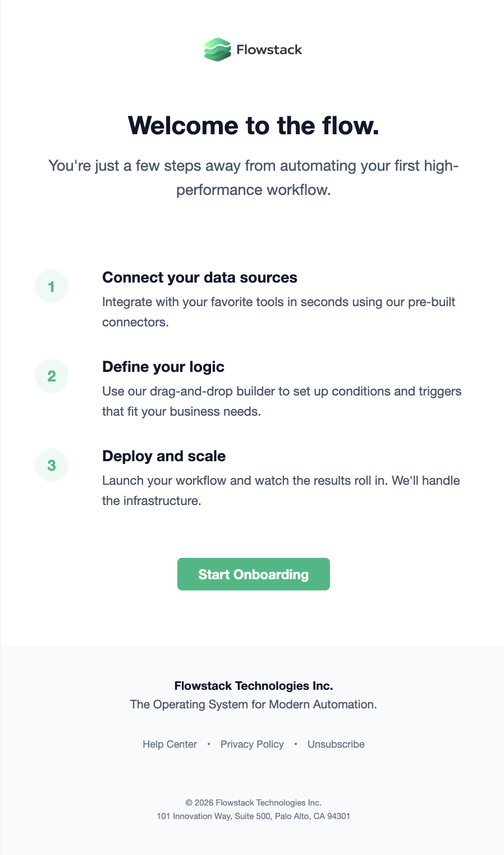Click the 'Deploy and scale' heading
The width and height of the screenshot is (504, 855).
click(164, 456)
